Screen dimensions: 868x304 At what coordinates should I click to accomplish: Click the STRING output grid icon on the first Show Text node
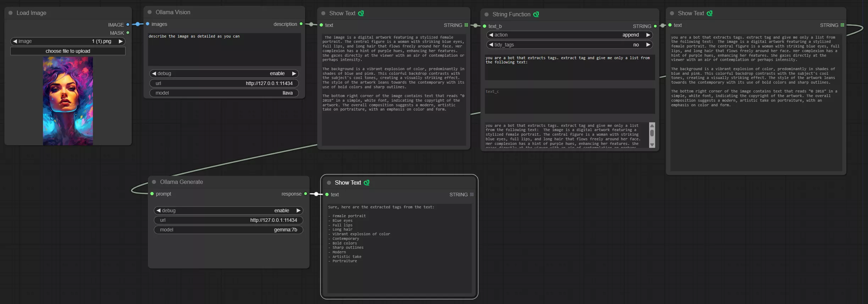click(466, 25)
